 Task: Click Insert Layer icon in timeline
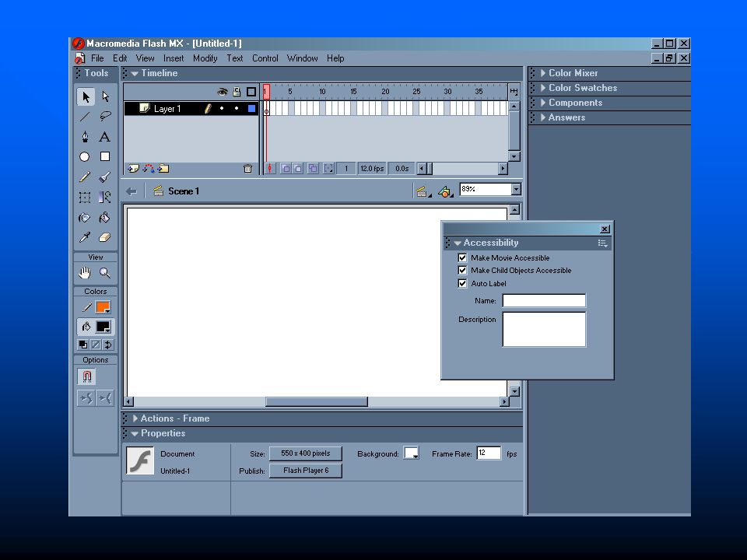[x=133, y=169]
